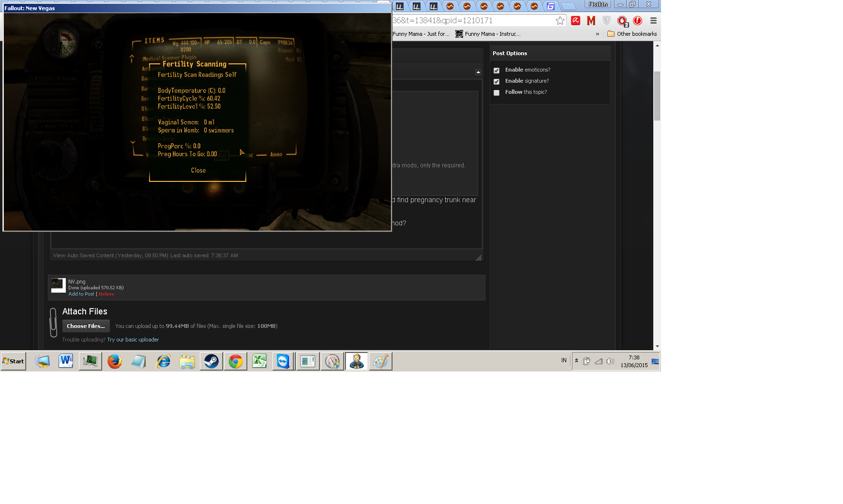The image size is (843, 504).
Task: Expand the bookmarks bar overflow chevron
Action: (x=598, y=34)
